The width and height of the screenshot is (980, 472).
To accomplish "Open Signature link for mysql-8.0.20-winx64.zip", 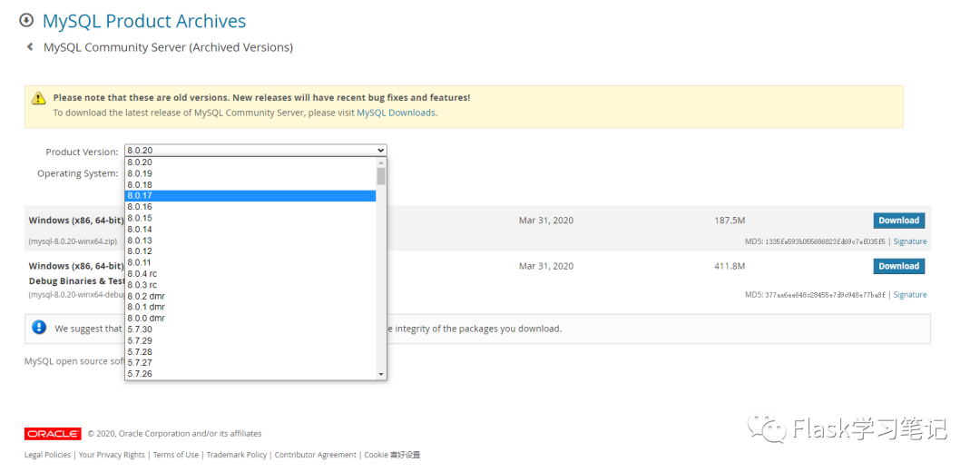I will pyautogui.click(x=910, y=241).
